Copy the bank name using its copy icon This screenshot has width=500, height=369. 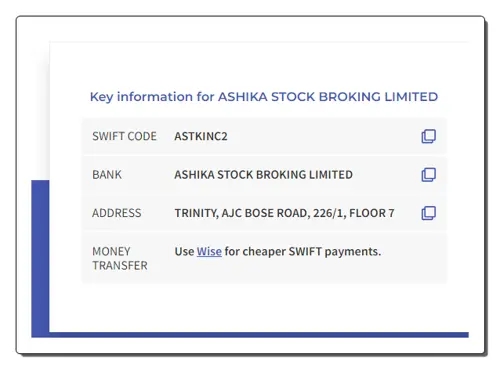coord(428,175)
